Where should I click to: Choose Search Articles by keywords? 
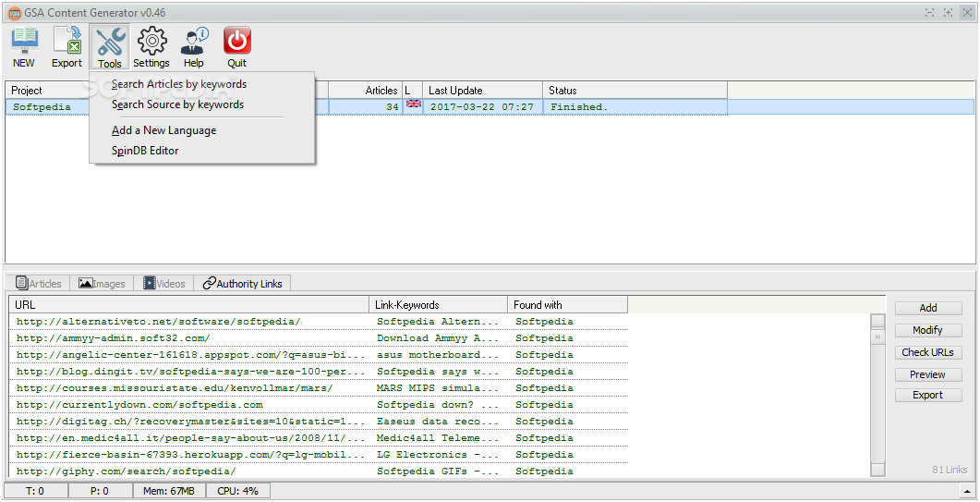[x=179, y=84]
